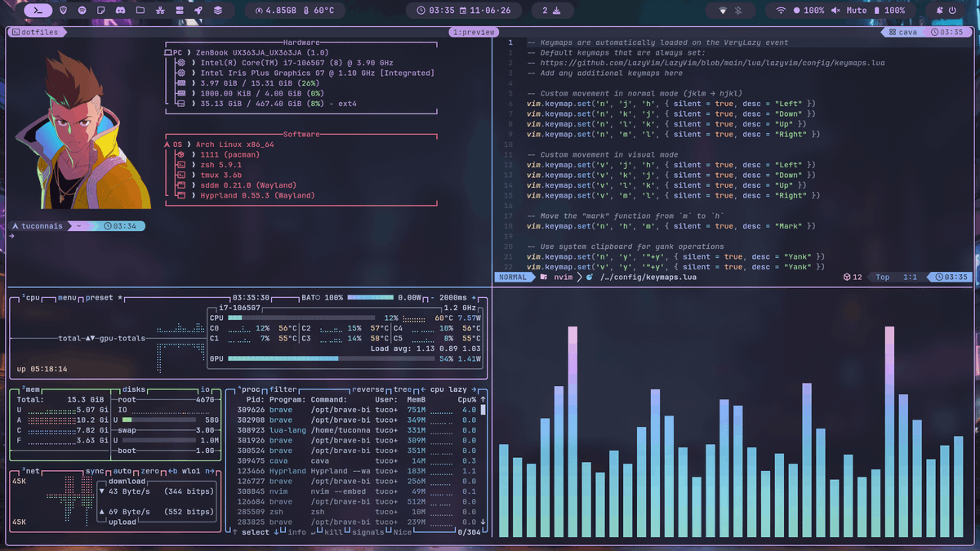Open the terminal workspace icon in top bar
Viewport: 980px width, 551px height.
[x=38, y=11]
